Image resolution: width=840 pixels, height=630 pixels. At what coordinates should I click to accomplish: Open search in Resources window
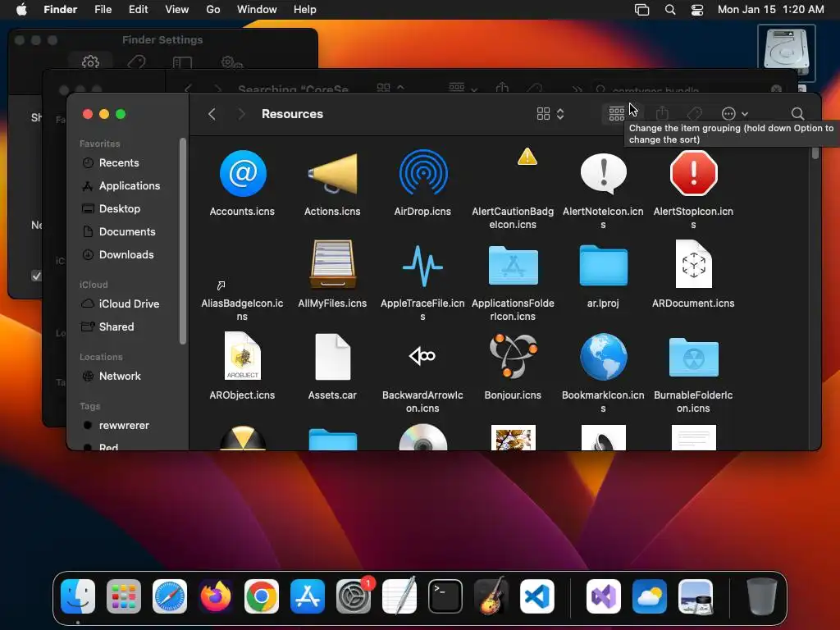[x=797, y=113]
